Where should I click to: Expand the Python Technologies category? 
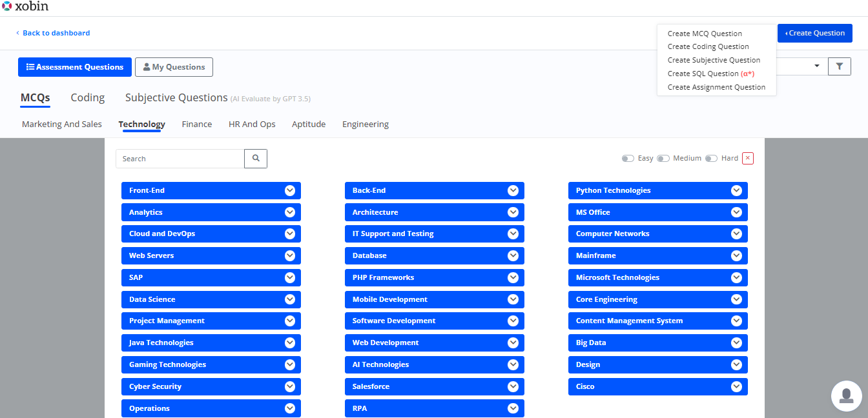(x=736, y=190)
